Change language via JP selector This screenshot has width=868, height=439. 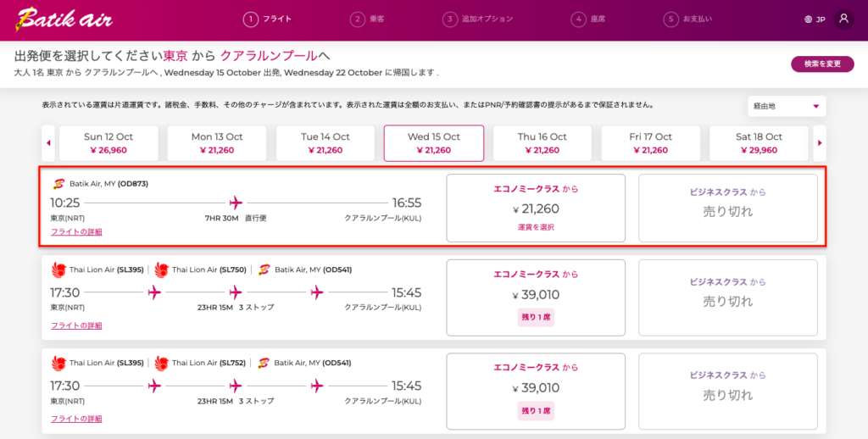pos(815,19)
